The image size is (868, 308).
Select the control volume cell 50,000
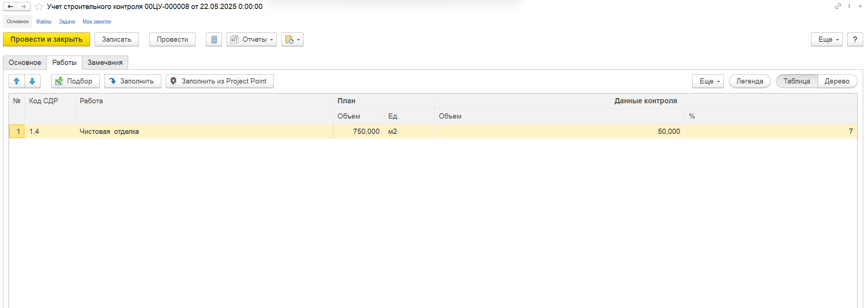pyautogui.click(x=559, y=131)
